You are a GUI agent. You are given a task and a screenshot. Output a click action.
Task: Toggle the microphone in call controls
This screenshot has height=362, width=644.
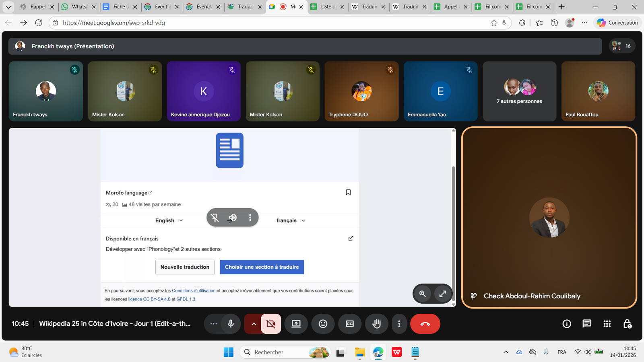tap(231, 324)
